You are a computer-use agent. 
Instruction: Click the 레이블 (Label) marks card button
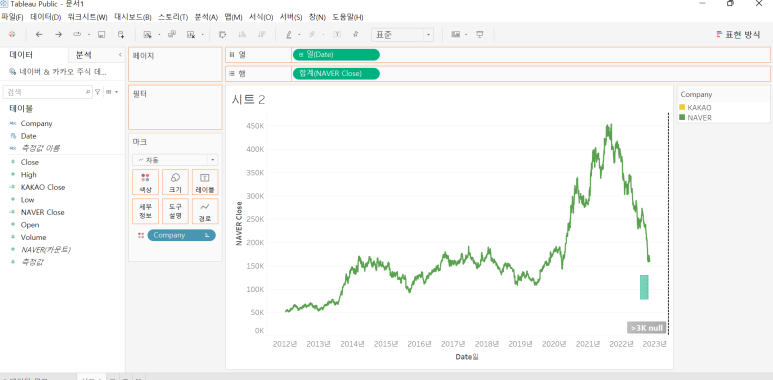[205, 182]
